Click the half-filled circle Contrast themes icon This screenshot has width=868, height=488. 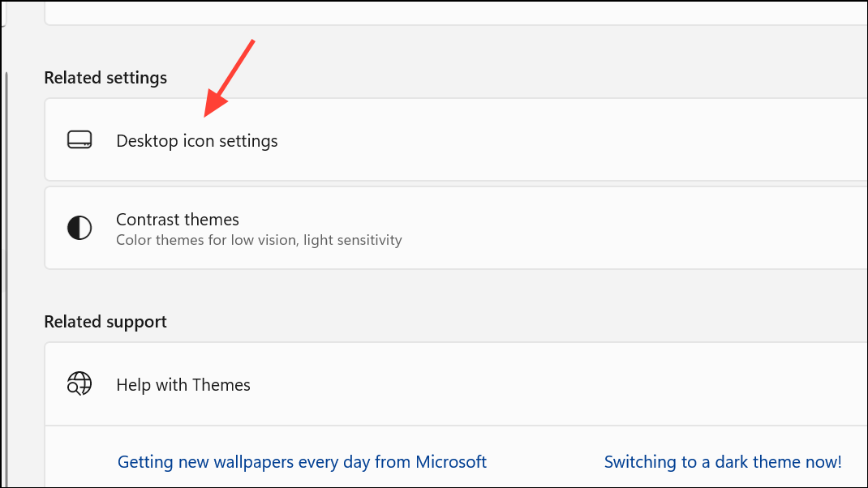point(79,229)
